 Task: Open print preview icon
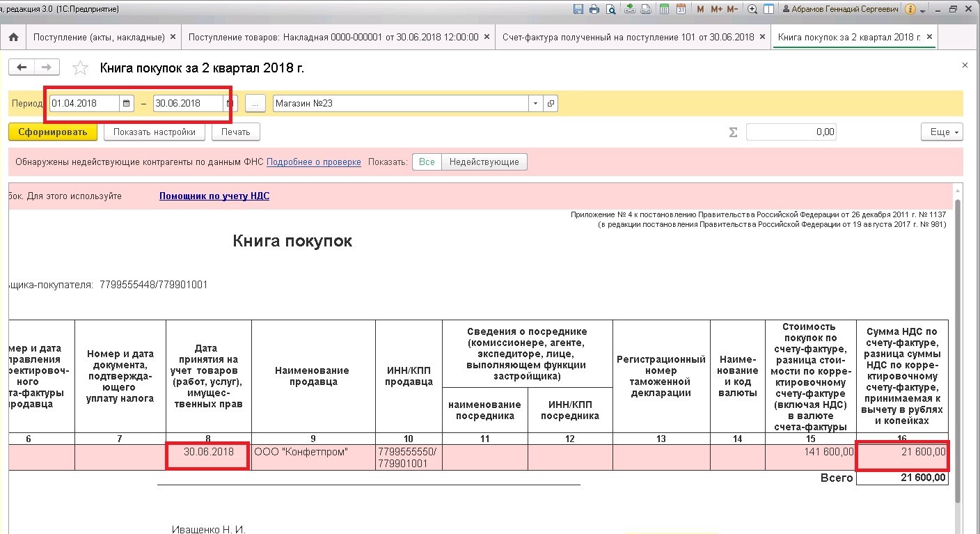(610, 10)
